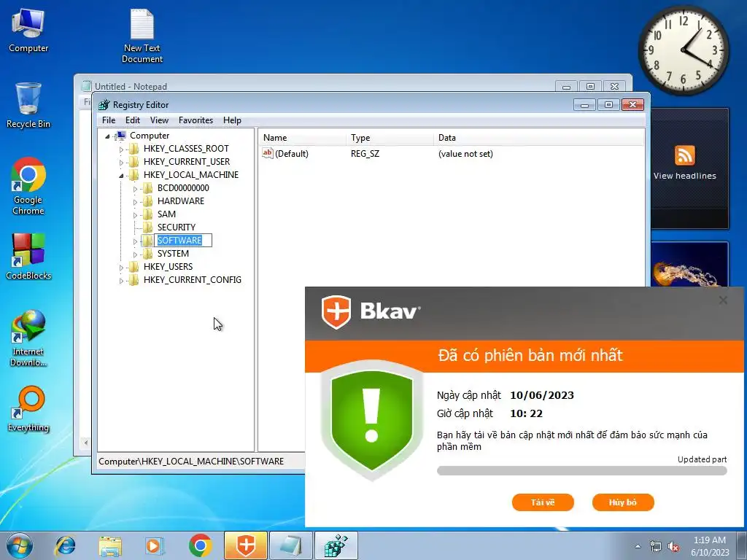
Task: Click the Registry Editor title icon
Action: point(104,105)
